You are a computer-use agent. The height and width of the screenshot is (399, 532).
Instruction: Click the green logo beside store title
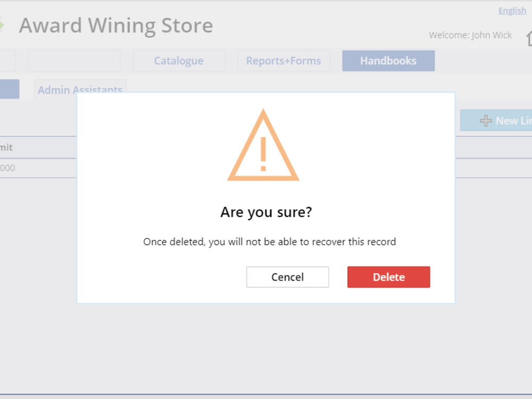pos(2,24)
